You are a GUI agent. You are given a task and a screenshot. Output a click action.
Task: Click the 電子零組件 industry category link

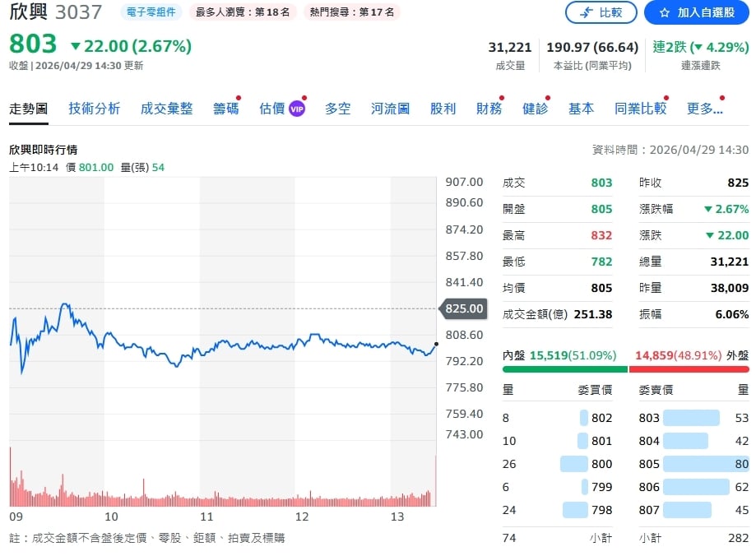coord(152,12)
